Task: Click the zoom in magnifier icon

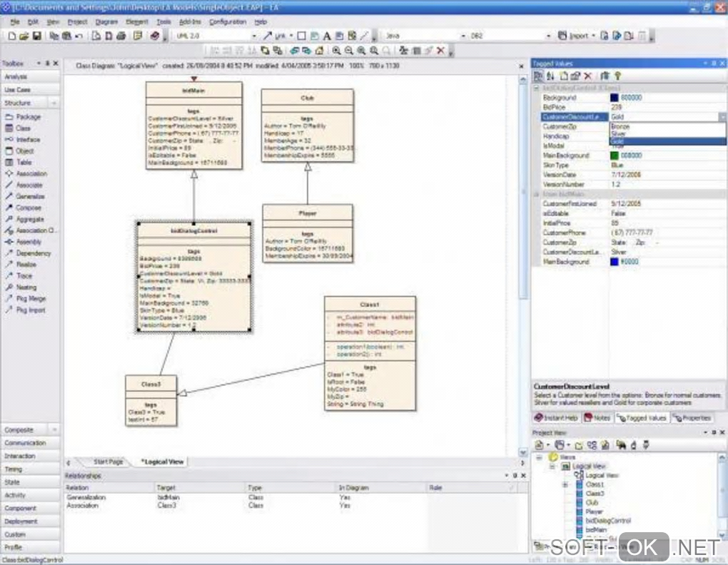Action: pos(336,51)
